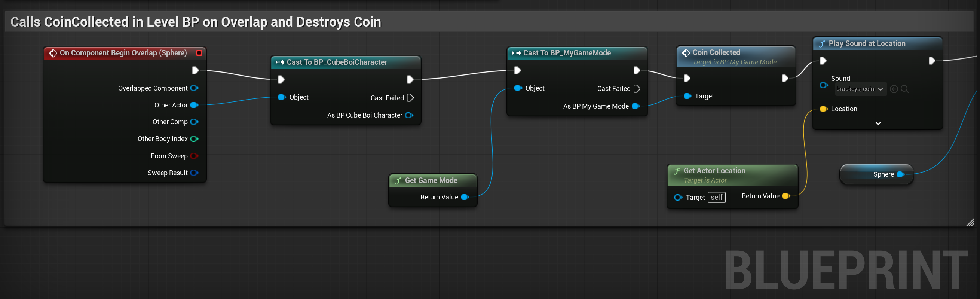Viewport: 980px width, 299px height.
Task: Click the Get Game Mode Return Value pin
Action: (x=465, y=197)
